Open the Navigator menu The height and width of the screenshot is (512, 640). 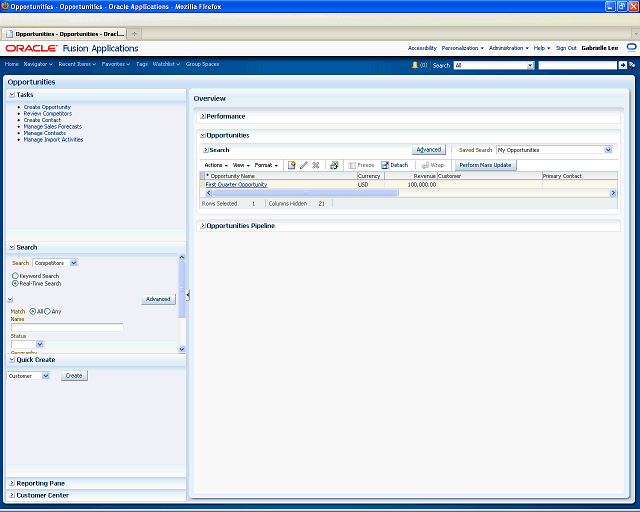coord(38,64)
